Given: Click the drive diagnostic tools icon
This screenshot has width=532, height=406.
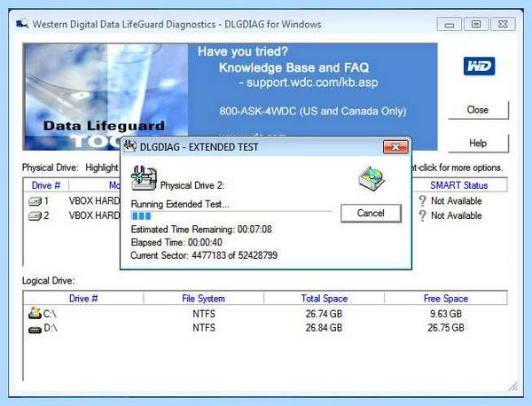Looking at the screenshot, I should click(x=144, y=178).
